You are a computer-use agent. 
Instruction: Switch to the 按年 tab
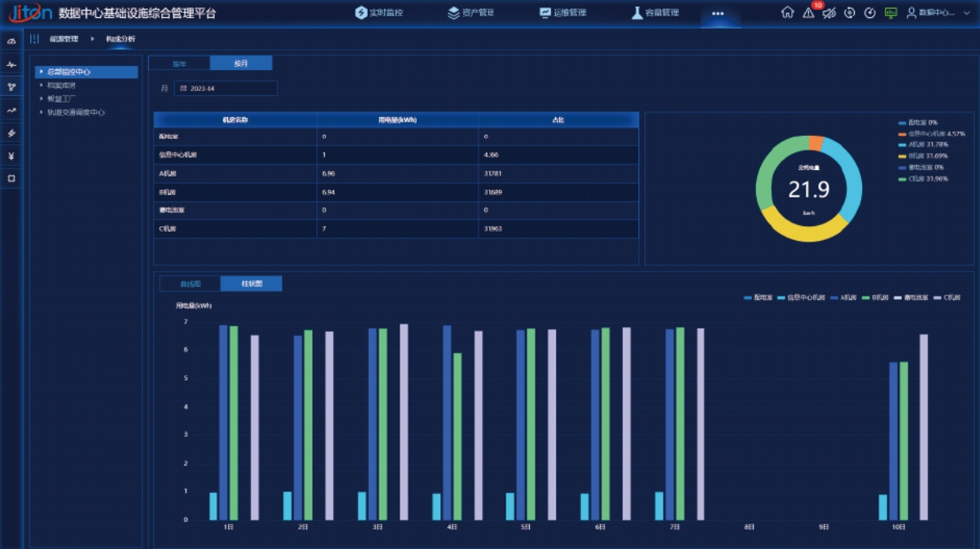click(x=179, y=63)
